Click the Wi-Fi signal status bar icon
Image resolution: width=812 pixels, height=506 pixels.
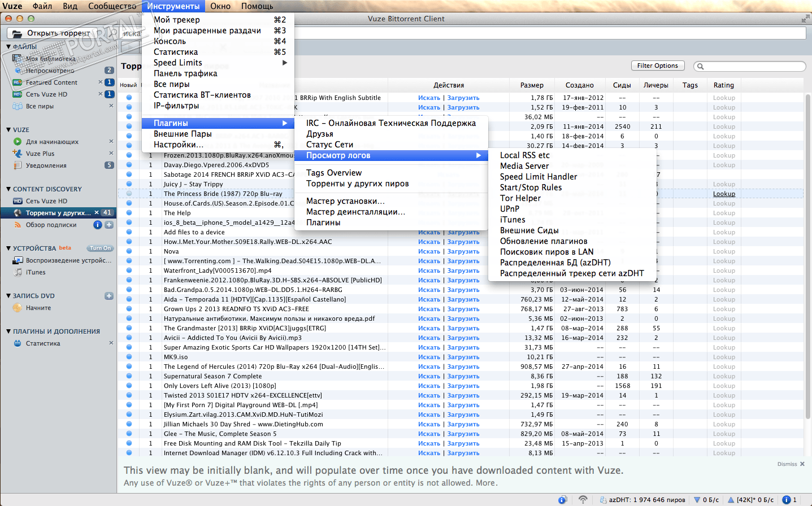(x=583, y=500)
